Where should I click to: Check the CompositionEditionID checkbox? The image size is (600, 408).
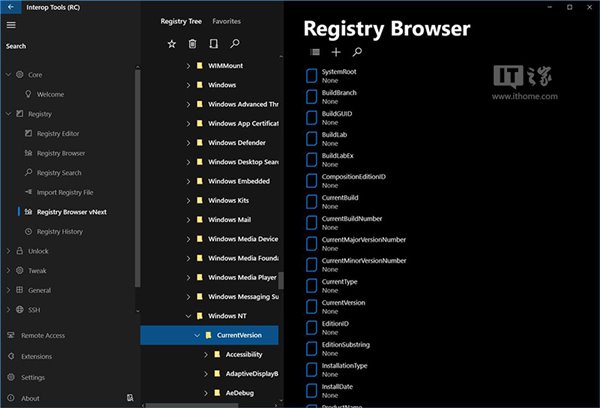(x=311, y=181)
